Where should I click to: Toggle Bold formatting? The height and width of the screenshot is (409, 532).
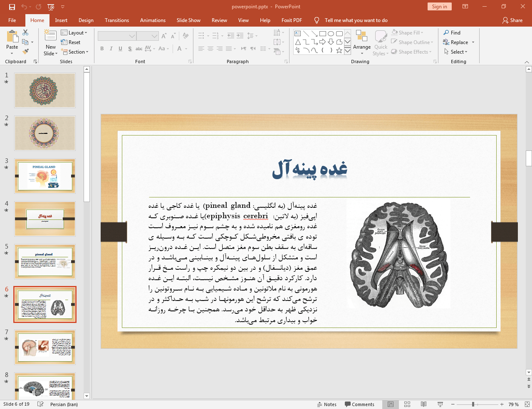(x=102, y=49)
